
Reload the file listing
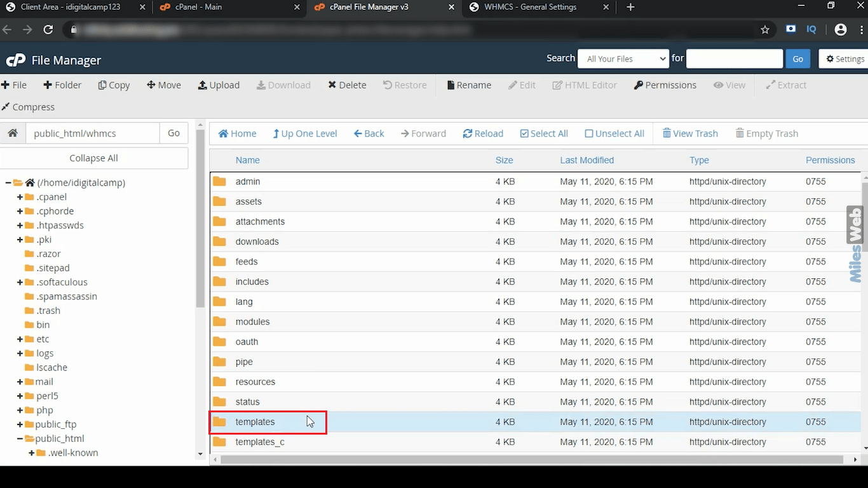[483, 133]
